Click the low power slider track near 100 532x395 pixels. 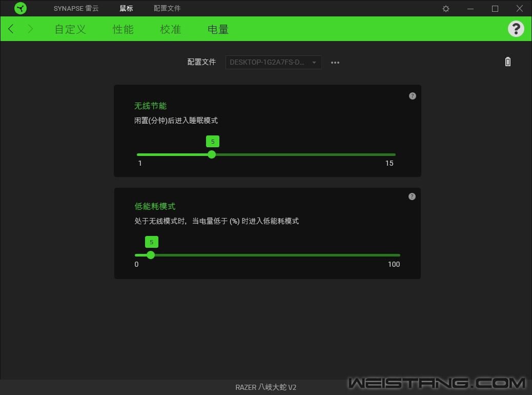click(x=394, y=255)
